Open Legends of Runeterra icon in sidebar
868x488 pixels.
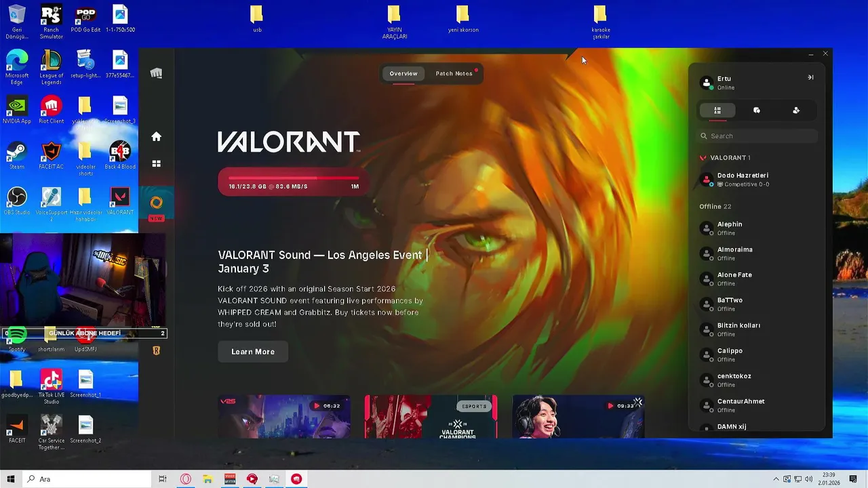[x=156, y=350]
